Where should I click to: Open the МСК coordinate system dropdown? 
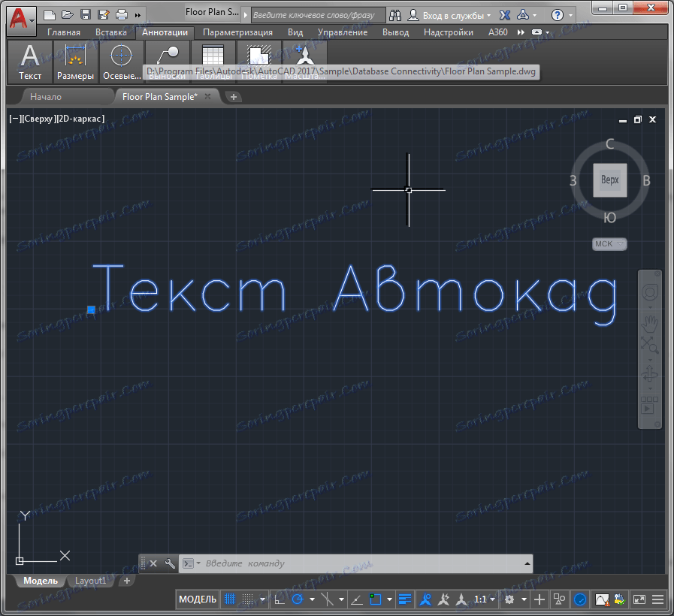point(609,244)
